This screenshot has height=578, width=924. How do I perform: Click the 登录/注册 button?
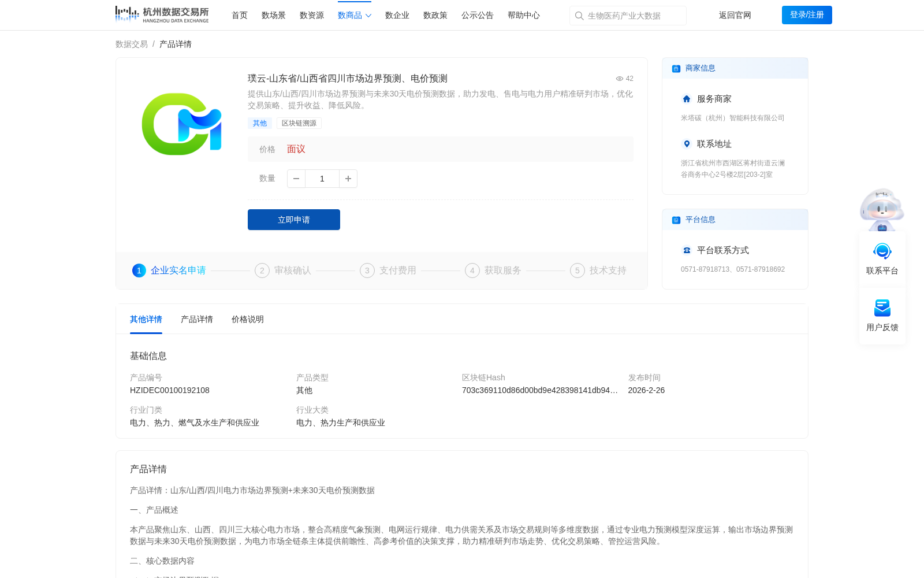coord(807,15)
